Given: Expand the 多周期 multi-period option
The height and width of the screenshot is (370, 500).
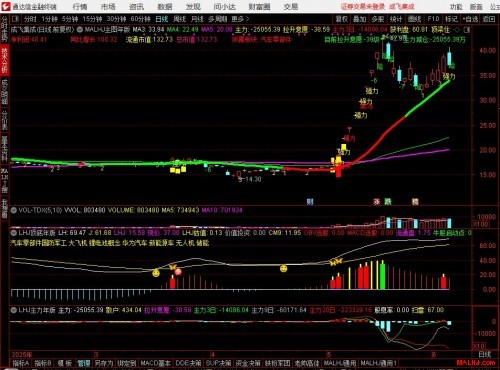Looking at the screenshot, I should pyautogui.click(x=218, y=19).
